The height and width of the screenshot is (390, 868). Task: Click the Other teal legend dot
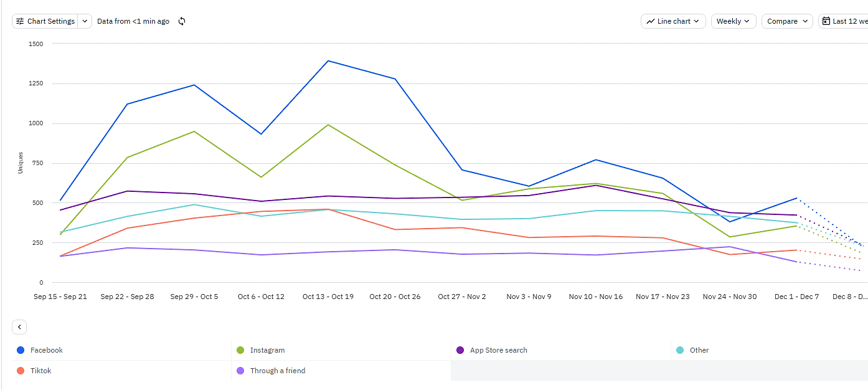tap(680, 350)
